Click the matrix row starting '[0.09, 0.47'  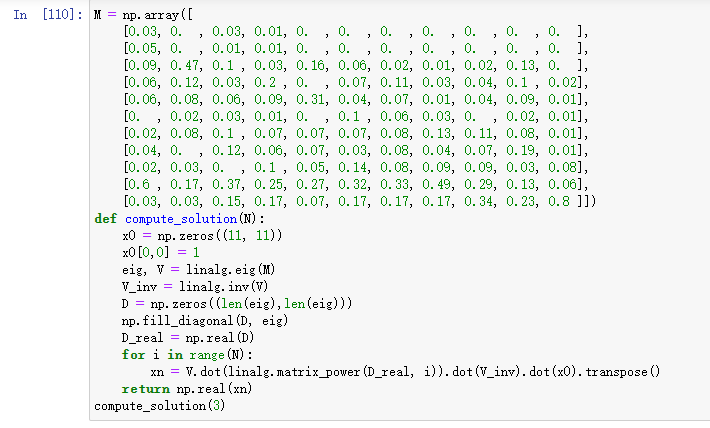pyautogui.click(x=356, y=66)
